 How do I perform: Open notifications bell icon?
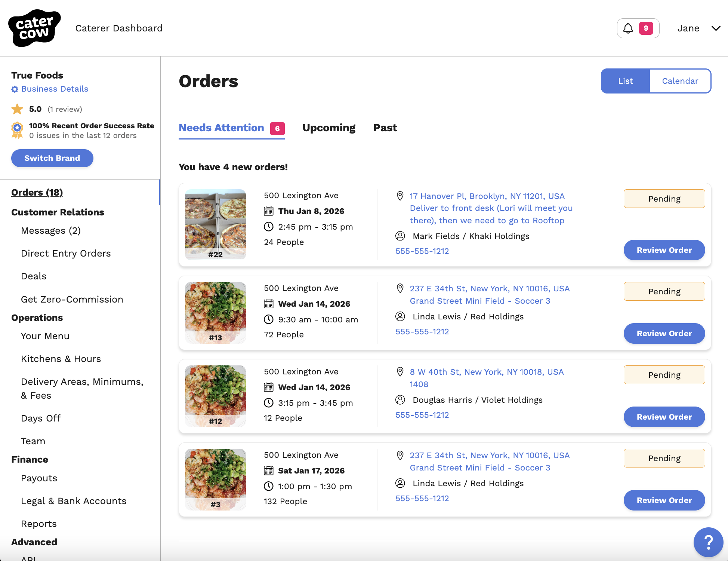click(628, 28)
